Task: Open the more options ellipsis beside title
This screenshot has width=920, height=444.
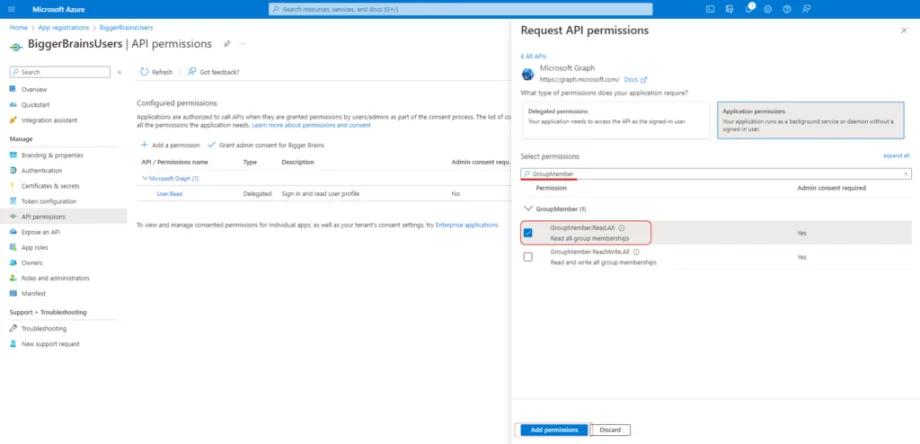Action: (242, 44)
